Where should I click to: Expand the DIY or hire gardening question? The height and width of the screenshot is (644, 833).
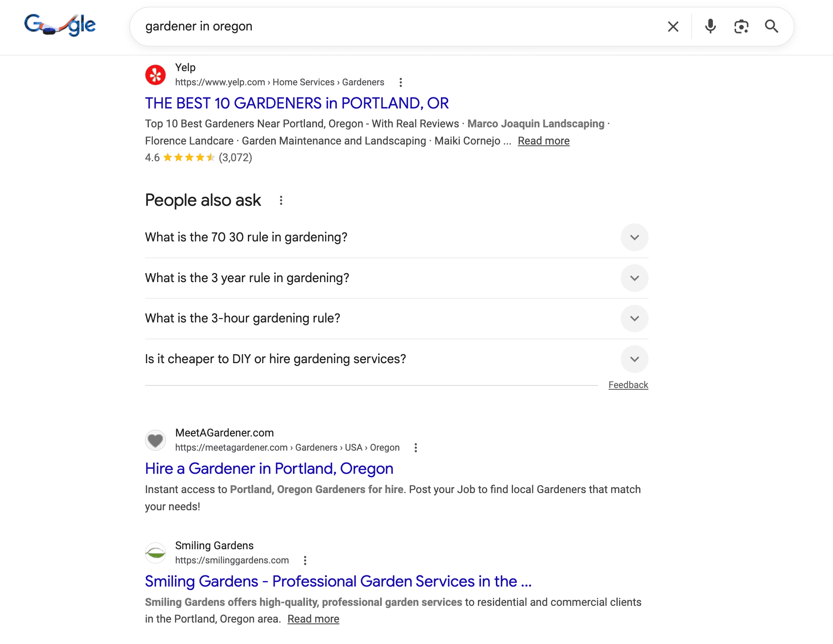coord(634,359)
